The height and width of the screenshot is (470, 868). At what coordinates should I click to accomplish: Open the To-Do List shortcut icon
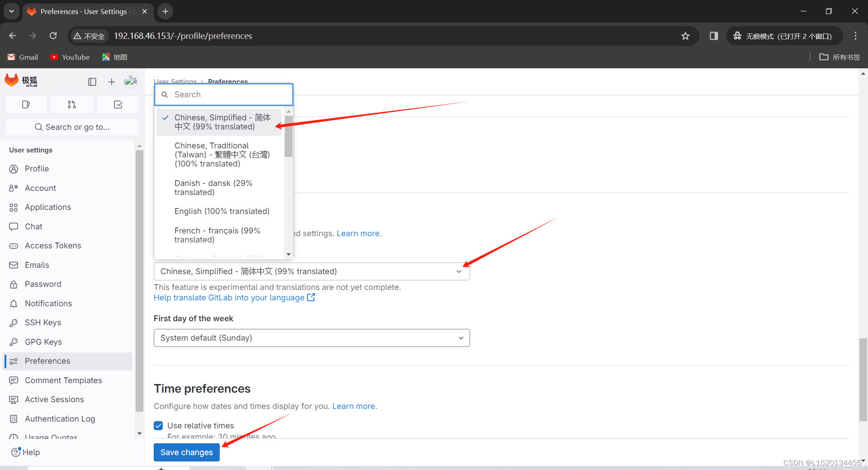118,104
